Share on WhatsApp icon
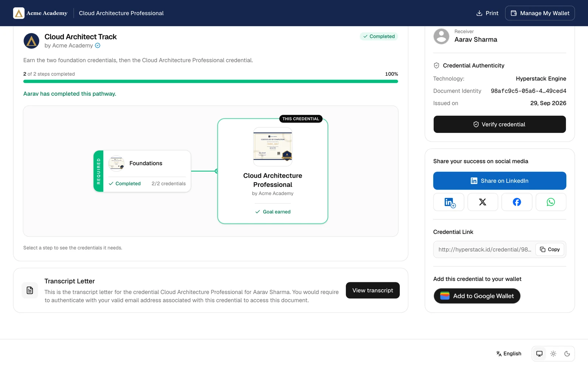The height and width of the screenshot is (368, 588). [x=551, y=202]
